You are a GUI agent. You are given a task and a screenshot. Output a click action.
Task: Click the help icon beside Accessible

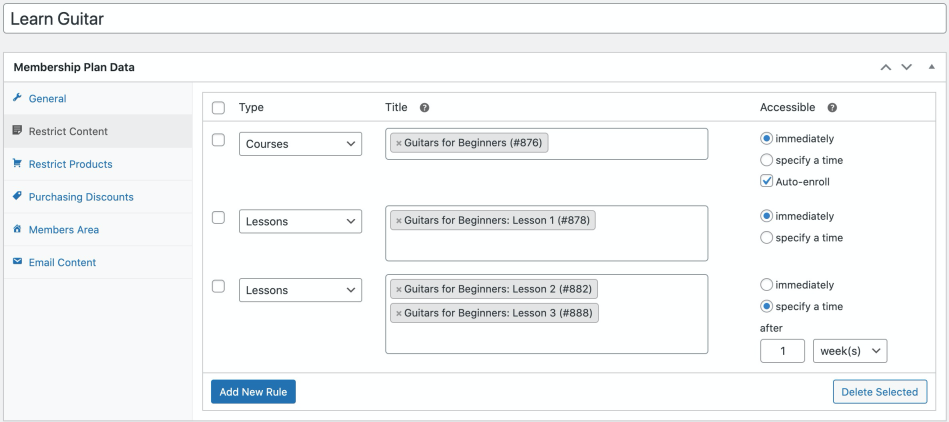832,108
